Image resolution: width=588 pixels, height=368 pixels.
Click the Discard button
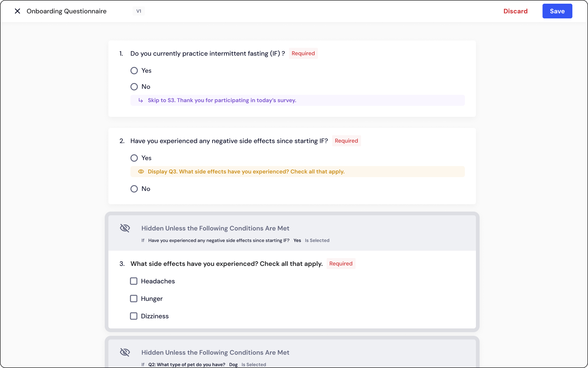(515, 11)
